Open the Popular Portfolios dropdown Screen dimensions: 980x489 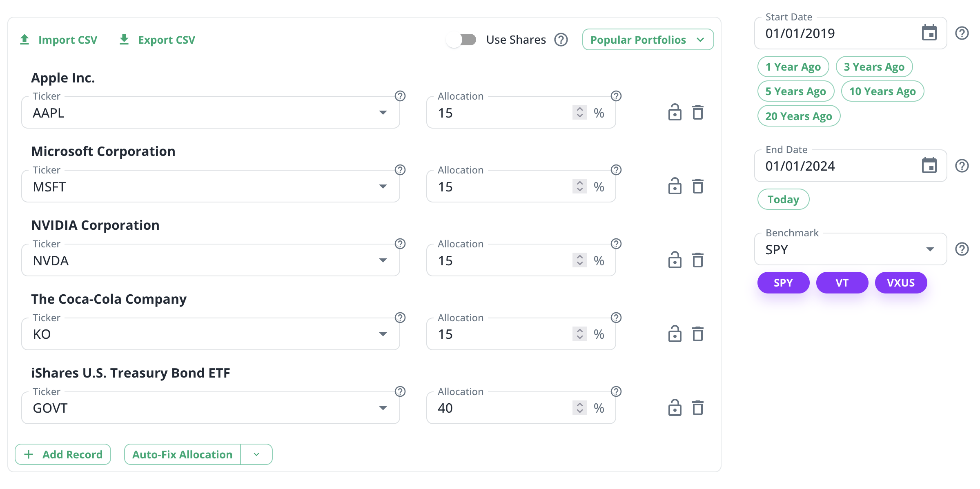pos(648,40)
